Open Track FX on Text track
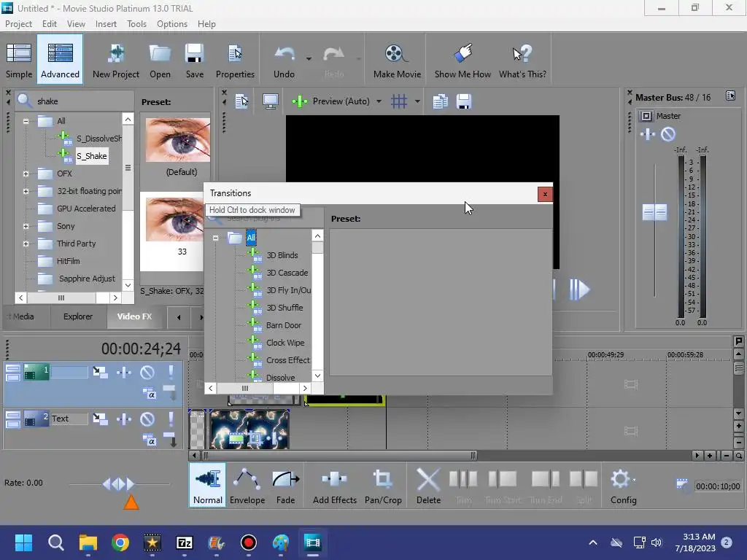This screenshot has width=747, height=560. [124, 419]
